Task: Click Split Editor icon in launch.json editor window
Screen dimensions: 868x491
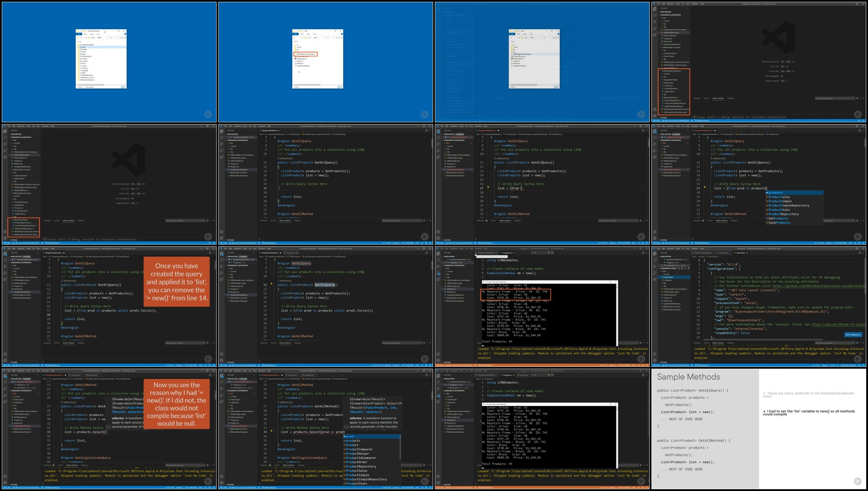Action: 859,253
